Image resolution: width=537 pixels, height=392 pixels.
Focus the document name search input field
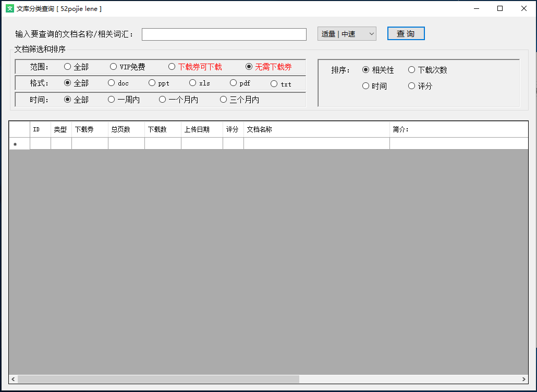[224, 34]
